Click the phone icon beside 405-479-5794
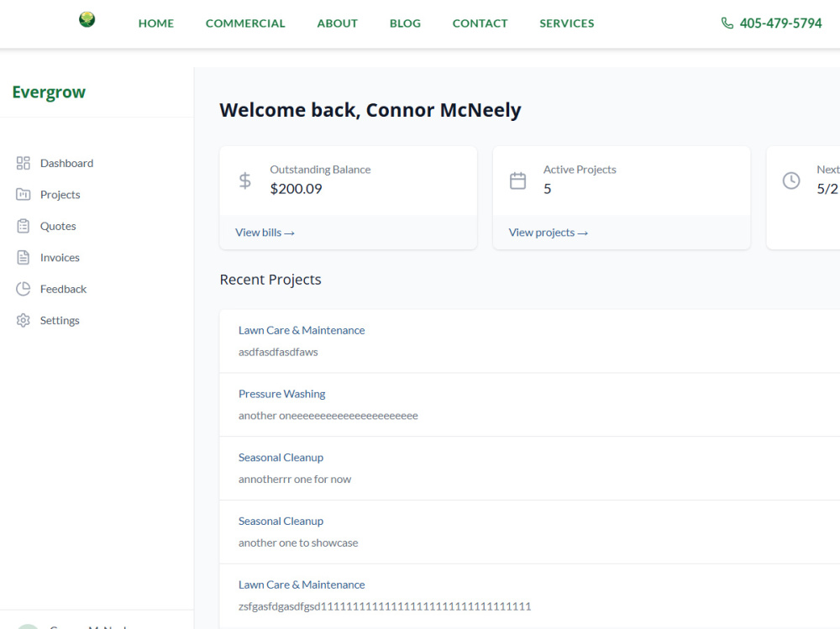The width and height of the screenshot is (840, 629). (x=727, y=23)
